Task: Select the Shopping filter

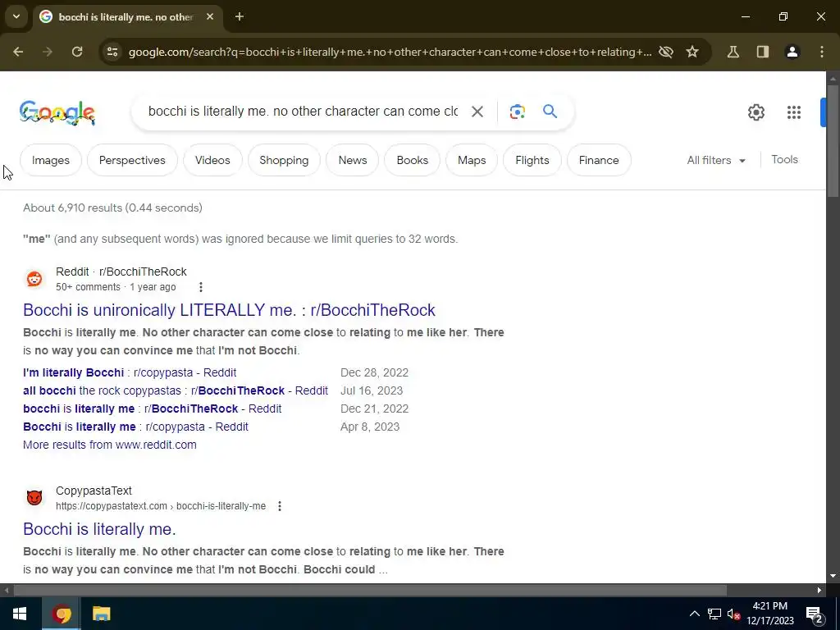Action: click(x=284, y=160)
